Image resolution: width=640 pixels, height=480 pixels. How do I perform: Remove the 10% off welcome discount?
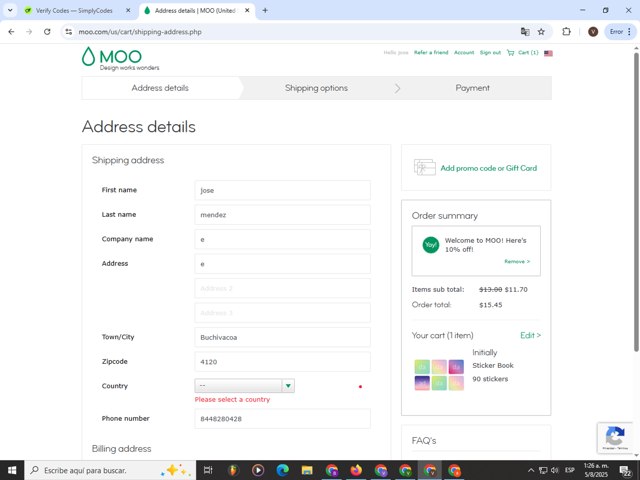517,261
